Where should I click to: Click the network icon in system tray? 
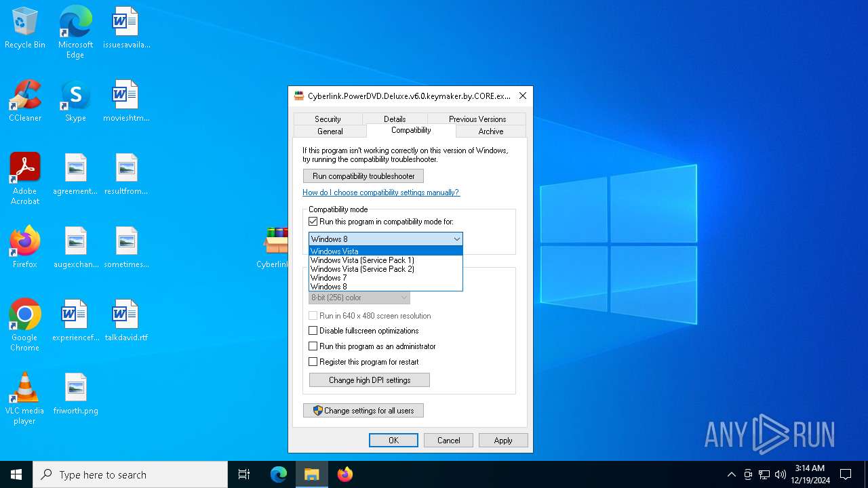[764, 474]
